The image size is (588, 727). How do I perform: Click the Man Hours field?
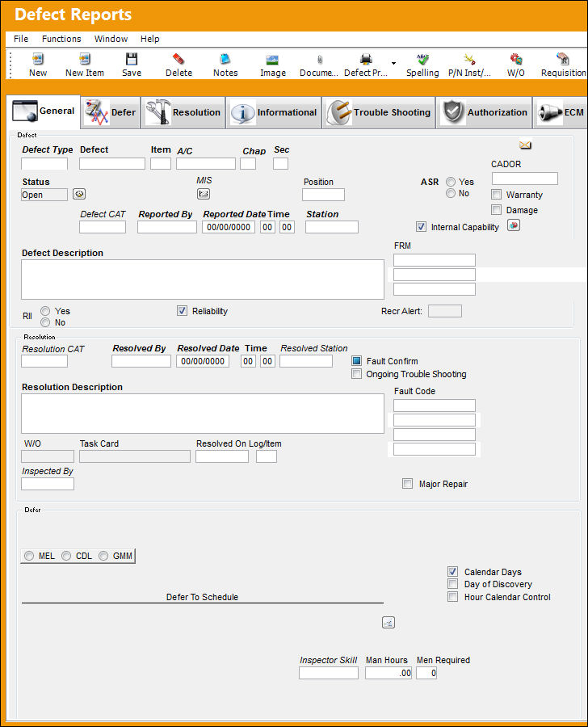[x=388, y=673]
